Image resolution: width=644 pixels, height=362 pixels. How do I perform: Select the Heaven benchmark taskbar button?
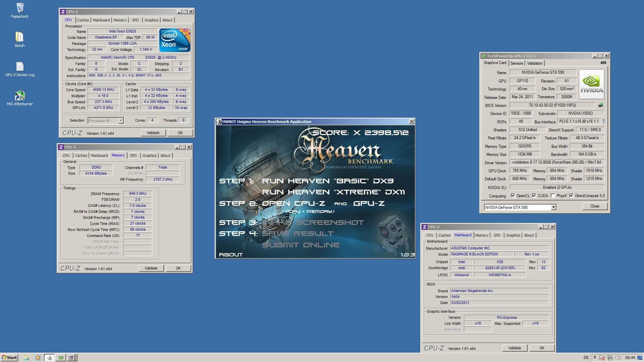coord(49,358)
